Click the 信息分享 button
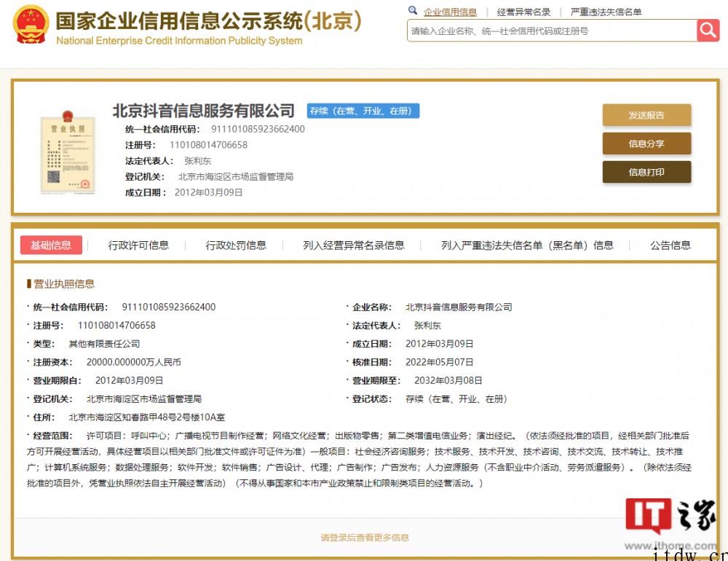This screenshot has width=728, height=561. [x=646, y=144]
